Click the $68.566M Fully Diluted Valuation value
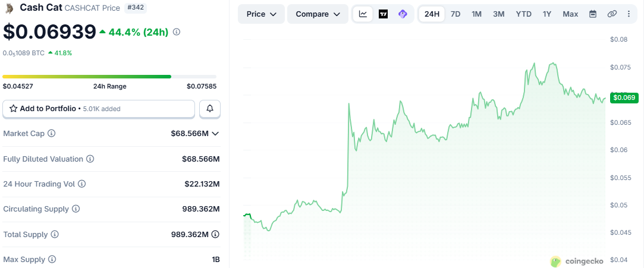 201,159
